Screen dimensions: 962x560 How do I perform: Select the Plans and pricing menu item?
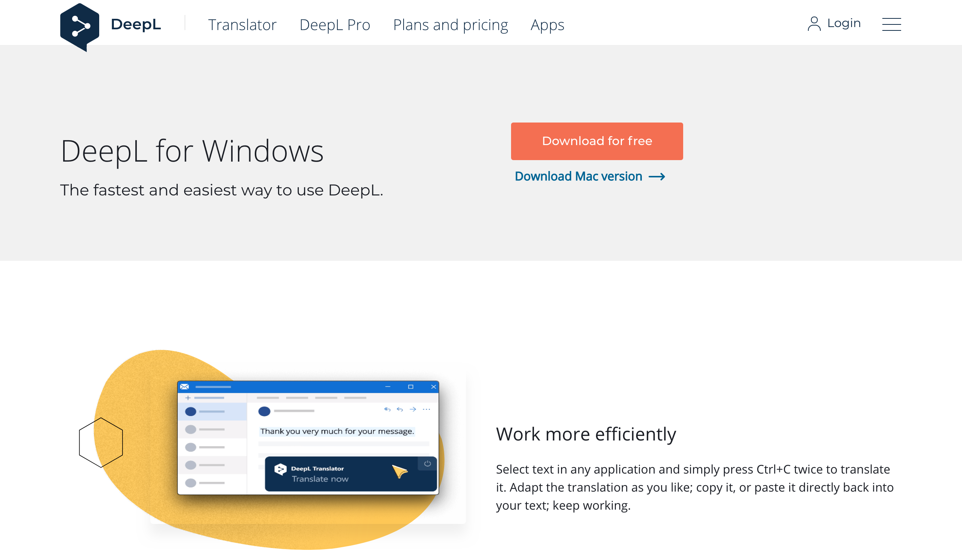[x=451, y=24]
